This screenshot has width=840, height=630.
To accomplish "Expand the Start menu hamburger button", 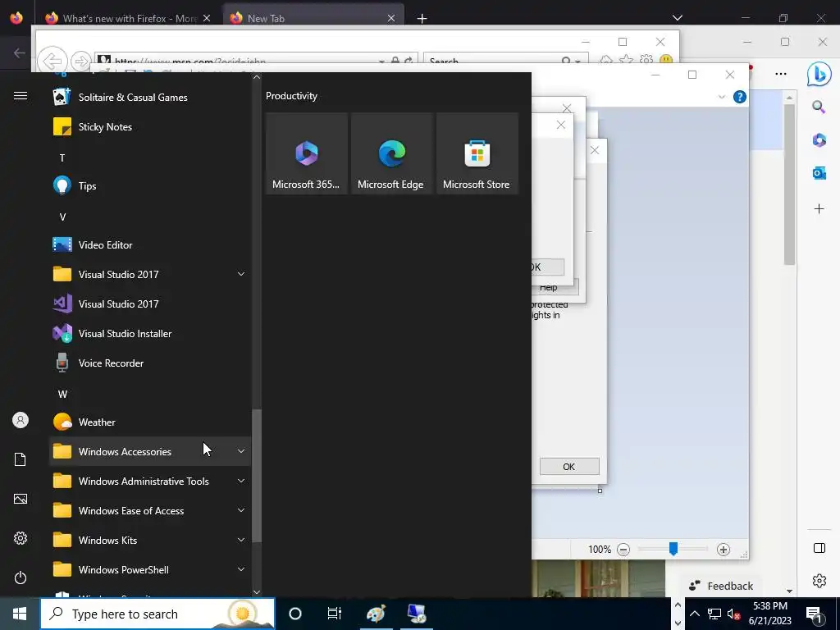I will [21, 96].
